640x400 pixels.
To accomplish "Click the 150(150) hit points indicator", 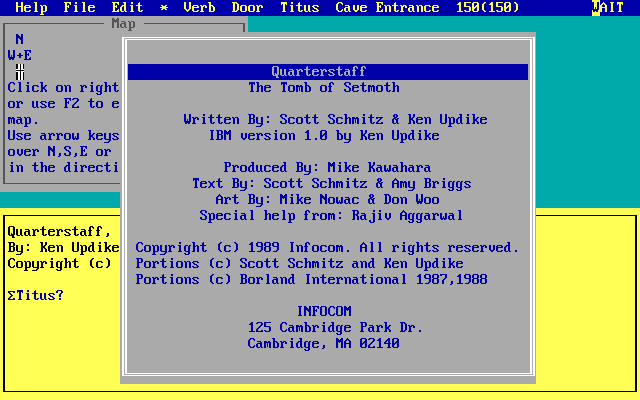I will coord(487,7).
